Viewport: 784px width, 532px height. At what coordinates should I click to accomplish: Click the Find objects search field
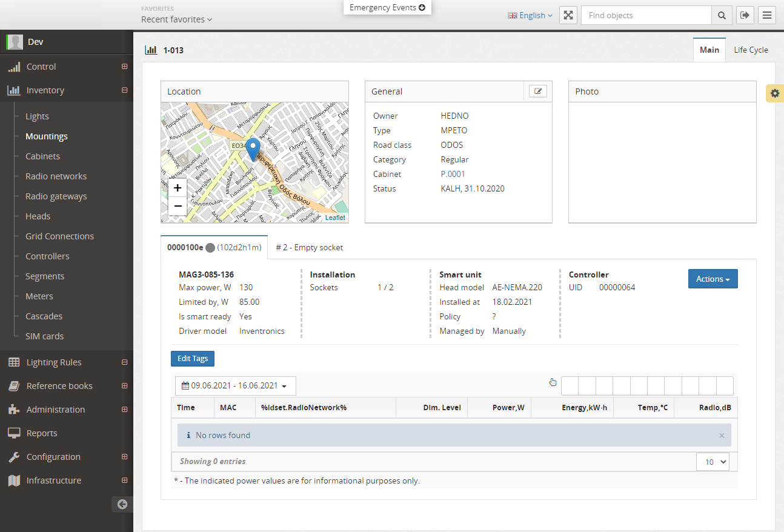646,15
